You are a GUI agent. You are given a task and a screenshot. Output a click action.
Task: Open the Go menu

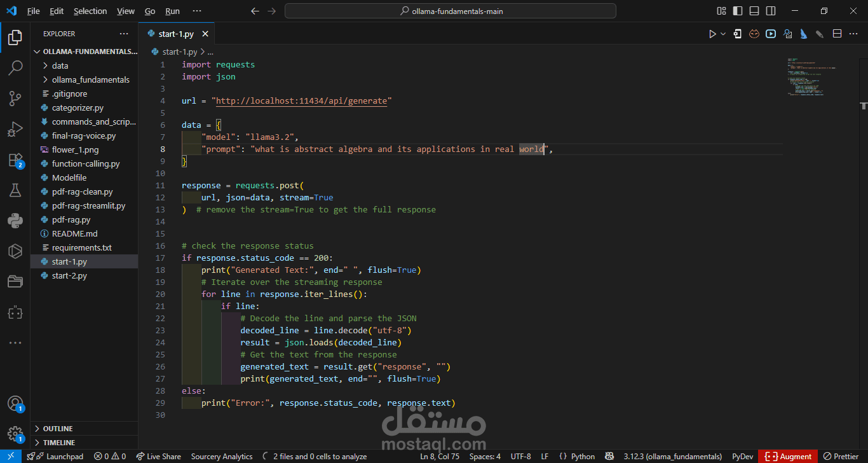coord(150,11)
